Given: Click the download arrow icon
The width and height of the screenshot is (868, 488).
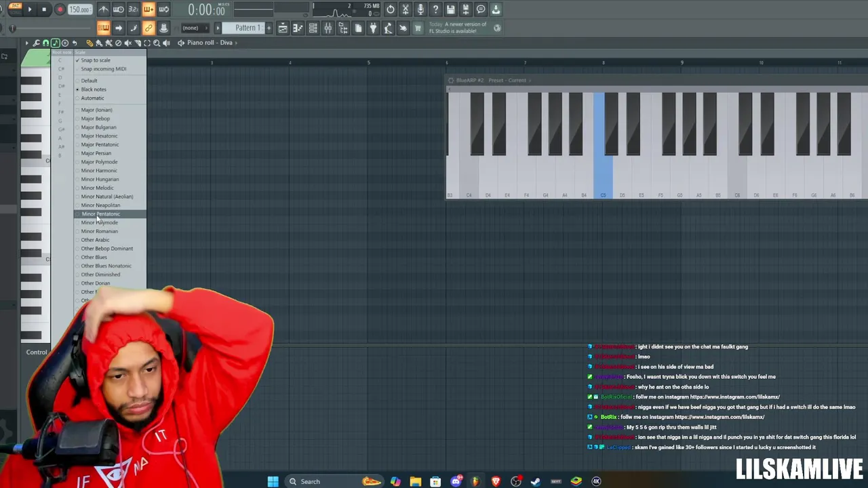Looking at the screenshot, I should pyautogui.click(x=496, y=9).
